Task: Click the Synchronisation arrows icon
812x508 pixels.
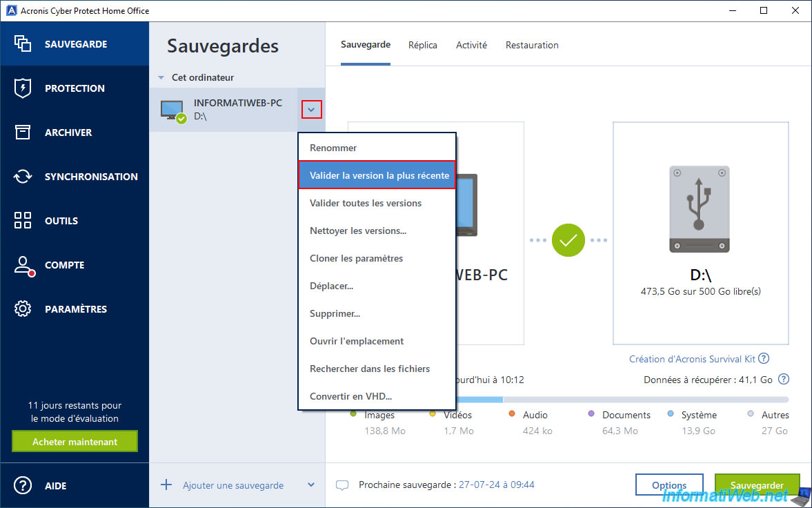Action: tap(23, 177)
